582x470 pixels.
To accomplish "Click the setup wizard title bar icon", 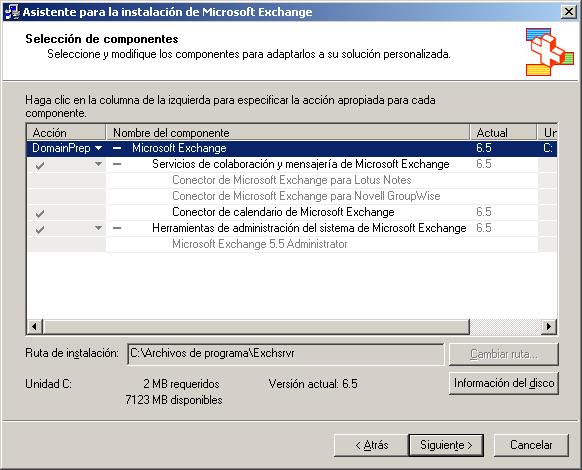I will [x=11, y=12].
